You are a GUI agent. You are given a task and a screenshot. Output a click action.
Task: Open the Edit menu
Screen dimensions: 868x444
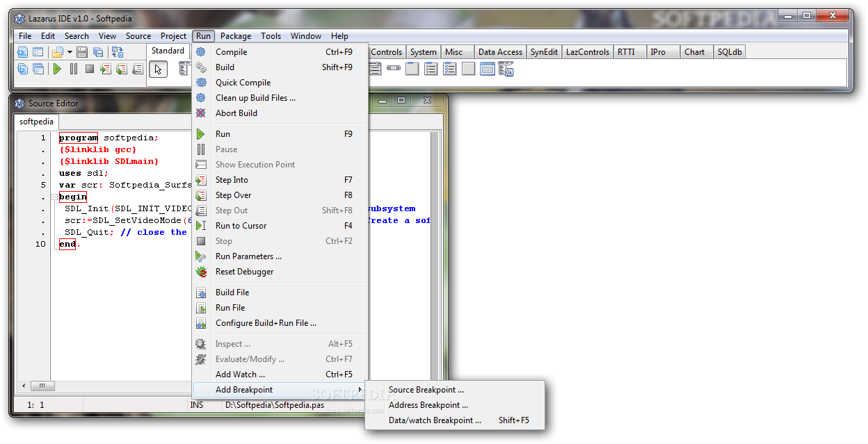pos(48,36)
